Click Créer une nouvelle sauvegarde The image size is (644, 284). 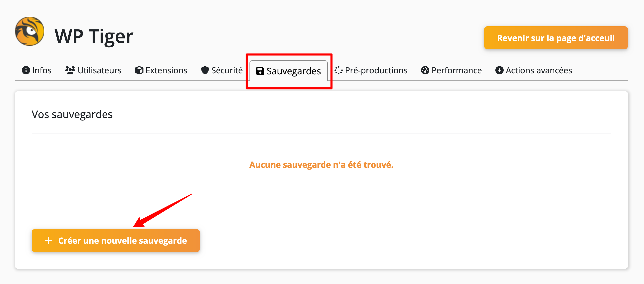pyautogui.click(x=115, y=241)
